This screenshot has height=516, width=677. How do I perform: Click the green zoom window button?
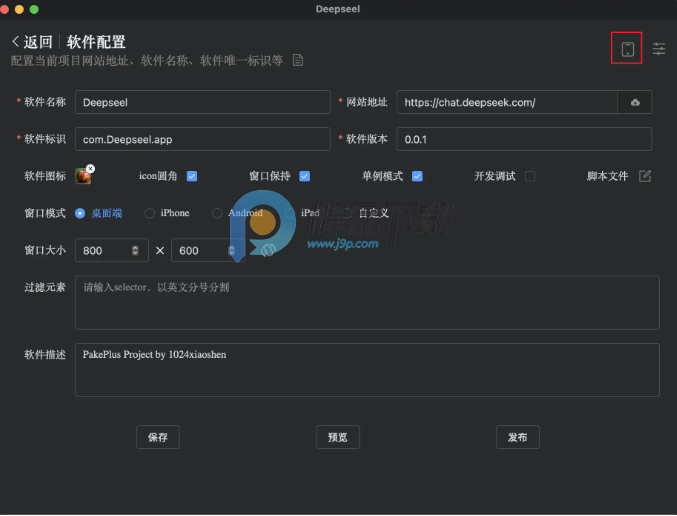click(34, 9)
